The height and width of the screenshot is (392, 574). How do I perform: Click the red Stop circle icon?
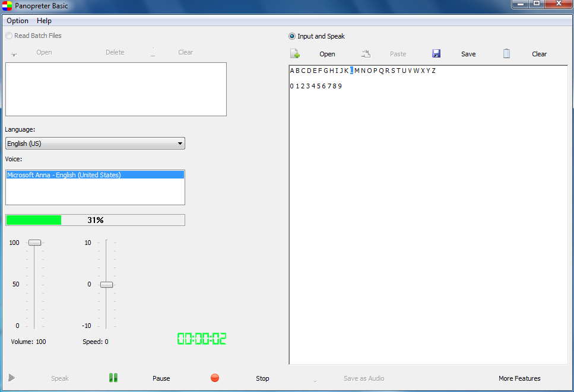click(215, 378)
